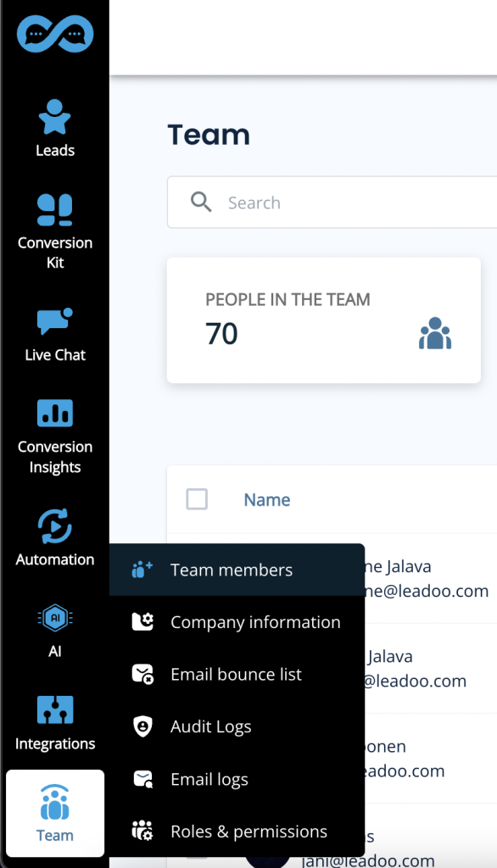This screenshot has width=497, height=868.
Task: Click the Email logs envelope icon
Action: [143, 780]
